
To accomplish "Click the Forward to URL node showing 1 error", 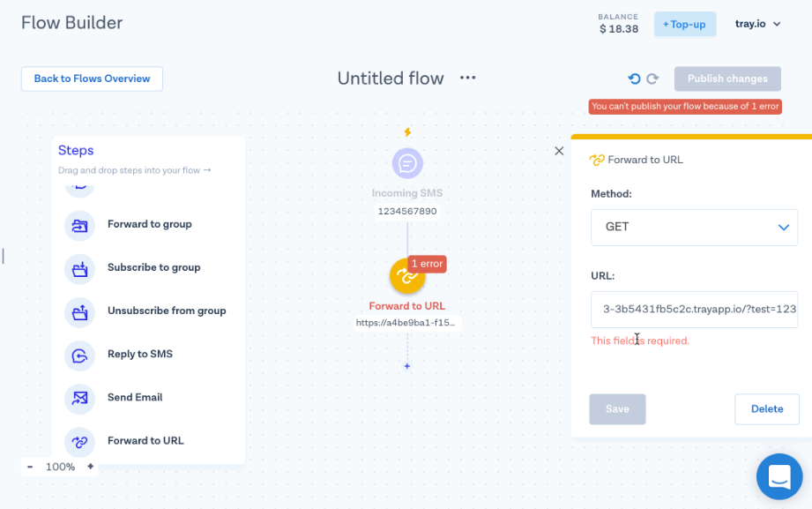I will pos(406,275).
